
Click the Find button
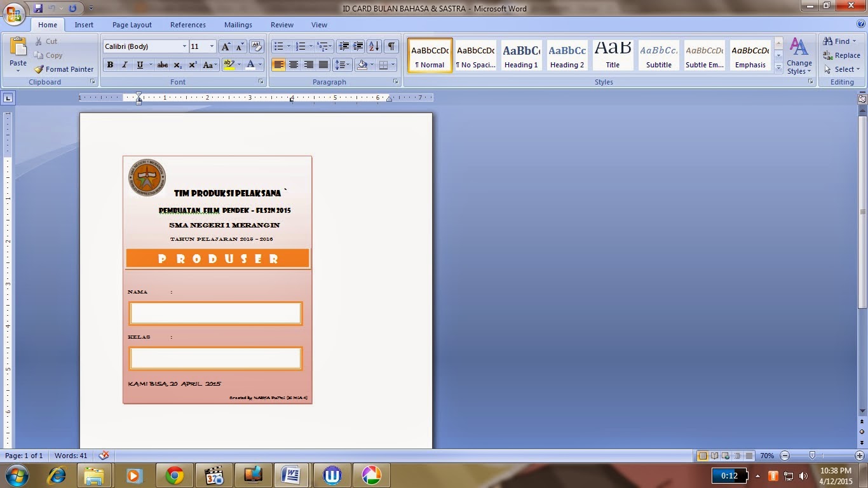(840, 41)
